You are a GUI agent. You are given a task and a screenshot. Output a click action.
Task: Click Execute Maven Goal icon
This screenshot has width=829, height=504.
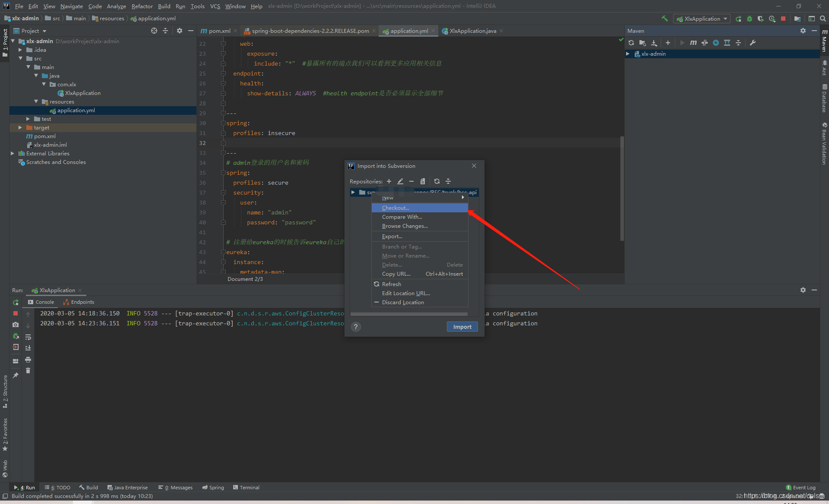click(x=693, y=43)
